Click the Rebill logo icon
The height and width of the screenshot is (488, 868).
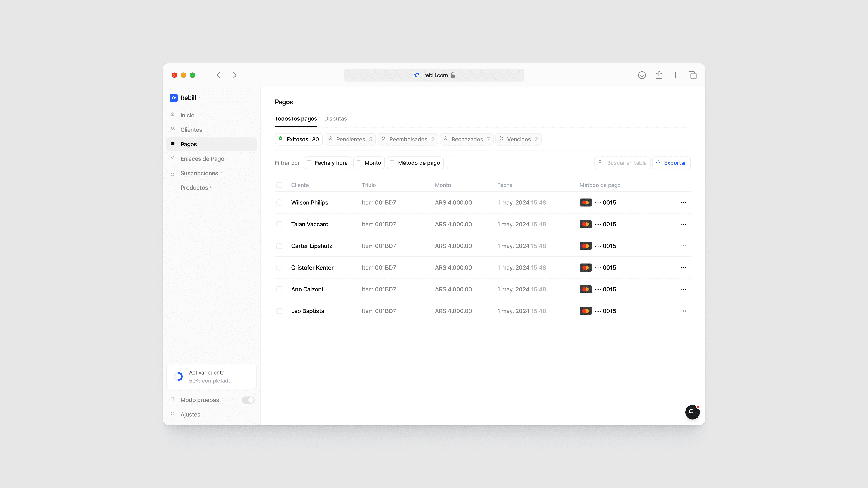click(174, 98)
